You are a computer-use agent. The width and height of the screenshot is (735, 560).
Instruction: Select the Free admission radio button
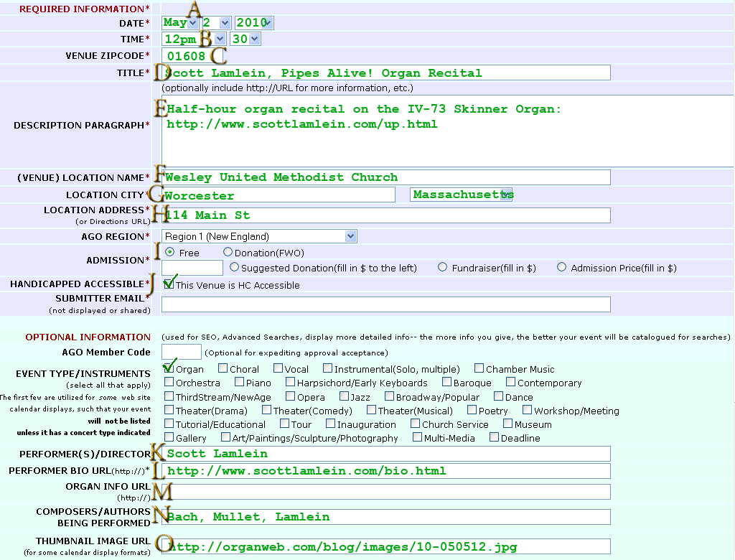[x=169, y=252]
